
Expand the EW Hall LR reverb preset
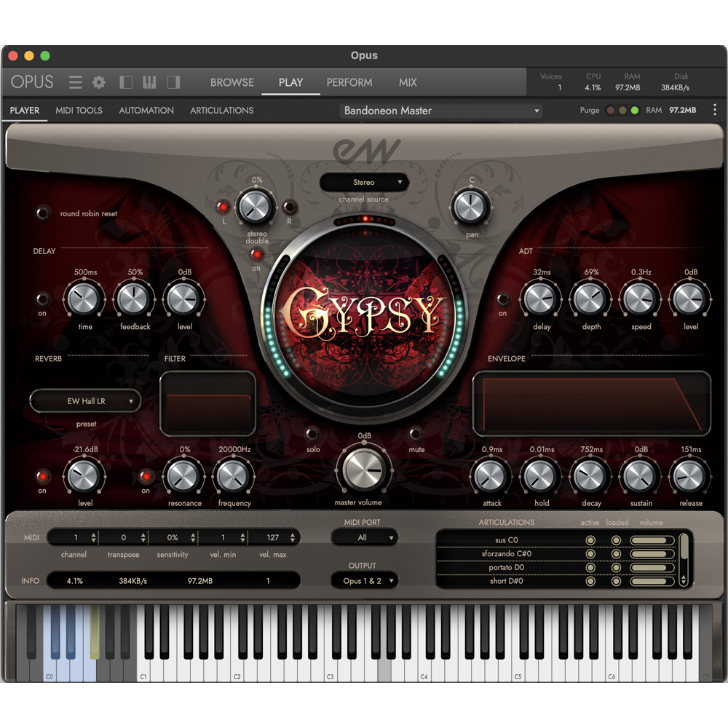(x=85, y=401)
